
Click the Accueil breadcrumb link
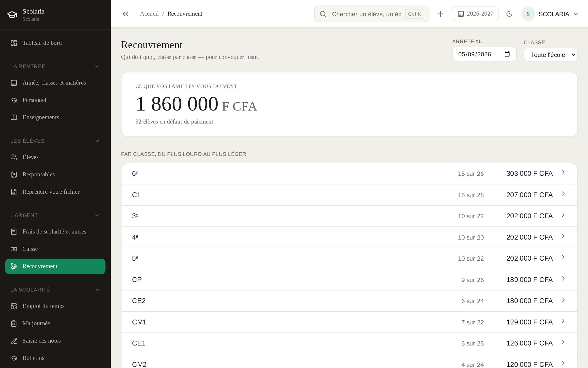pyautogui.click(x=149, y=14)
